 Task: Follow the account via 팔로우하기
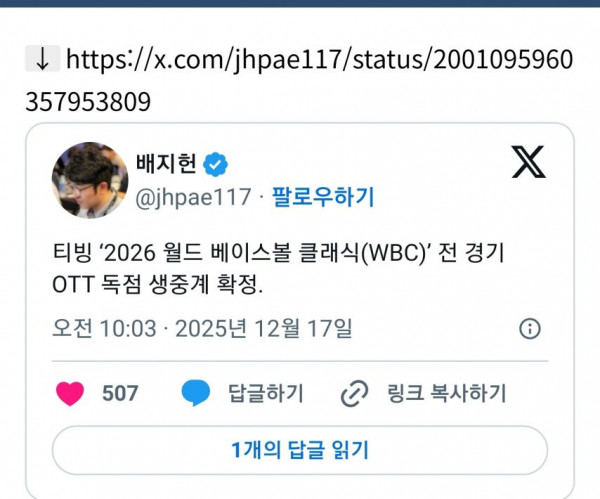point(323,197)
